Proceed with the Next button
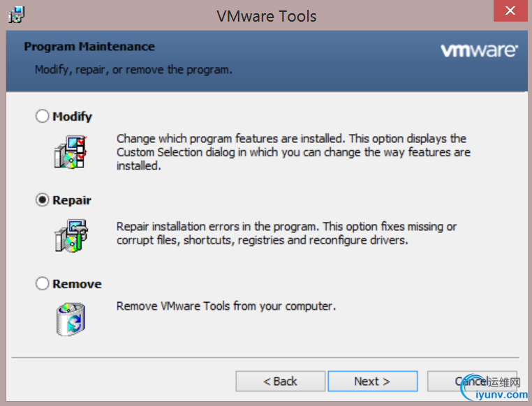The image size is (532, 406). pos(372,381)
